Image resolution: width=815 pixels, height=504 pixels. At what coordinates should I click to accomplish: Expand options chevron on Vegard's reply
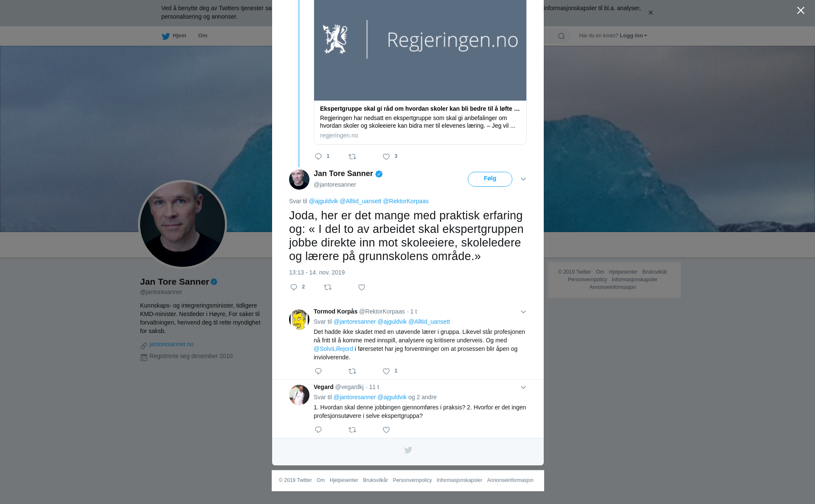click(x=523, y=388)
